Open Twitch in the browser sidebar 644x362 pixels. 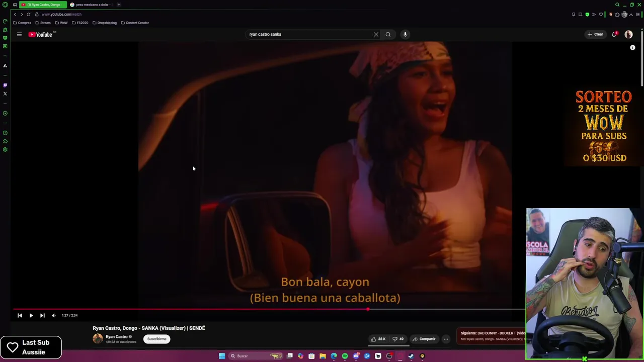(x=5, y=85)
